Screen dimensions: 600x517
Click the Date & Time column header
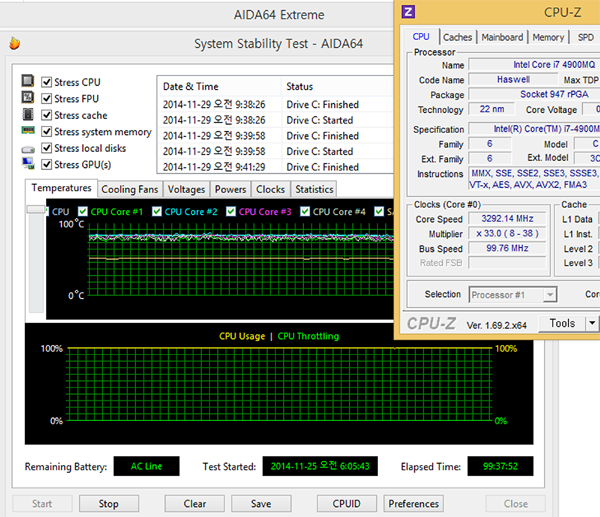(x=219, y=86)
